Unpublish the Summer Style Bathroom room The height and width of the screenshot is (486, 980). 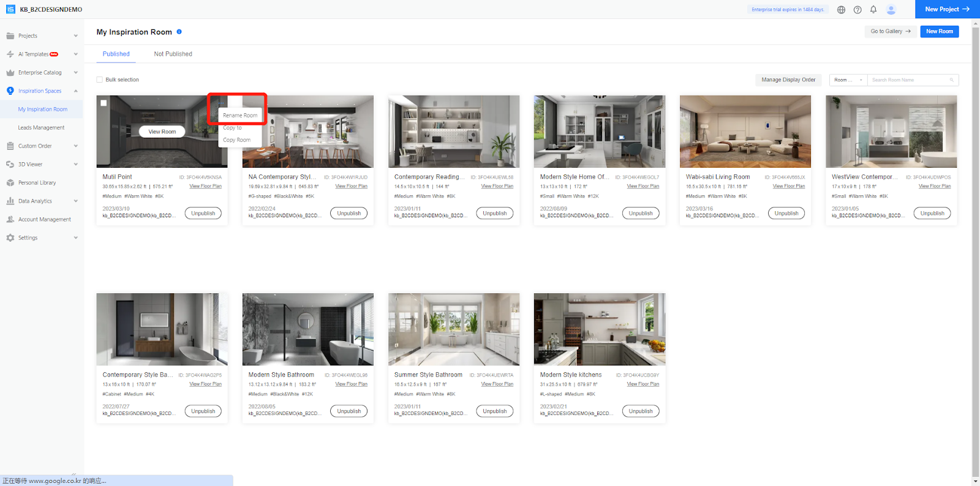coord(495,411)
